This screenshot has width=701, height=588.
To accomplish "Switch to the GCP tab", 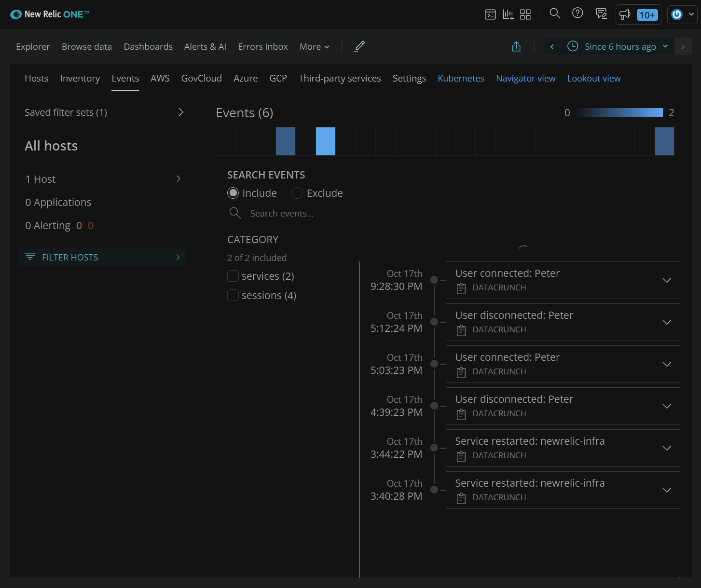I will click(x=278, y=78).
